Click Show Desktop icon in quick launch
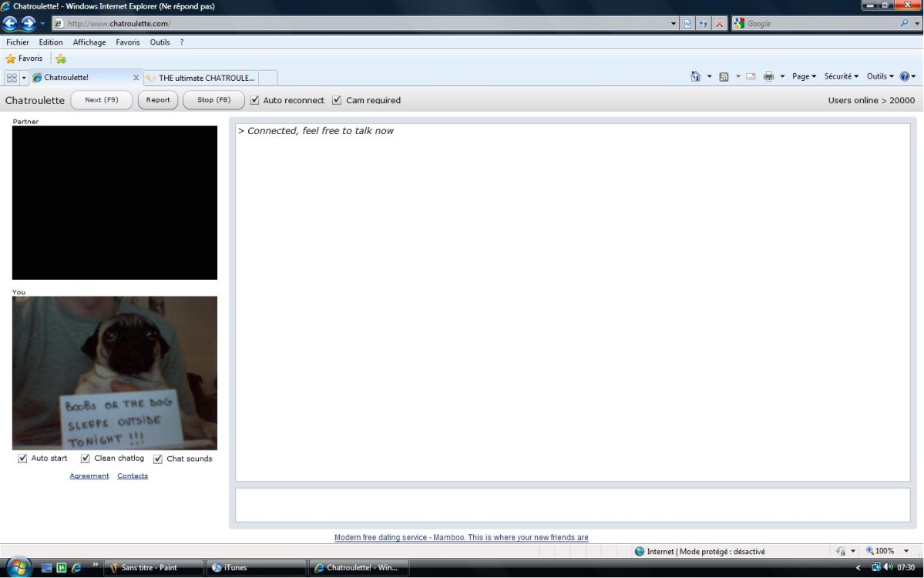The image size is (924, 578). point(46,568)
